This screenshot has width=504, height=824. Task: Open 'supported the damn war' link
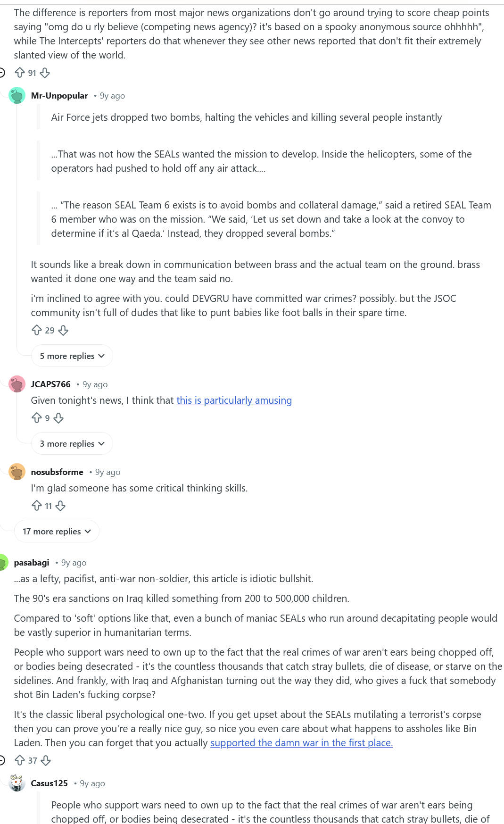click(301, 743)
